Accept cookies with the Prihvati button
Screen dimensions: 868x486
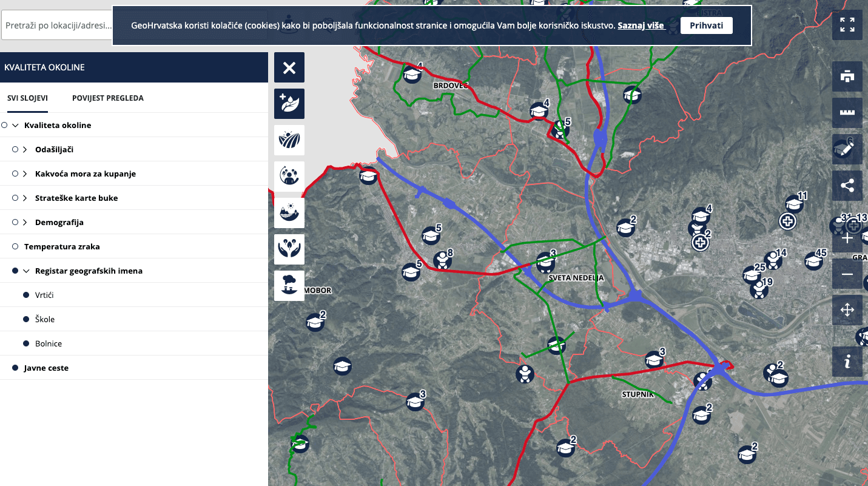point(707,25)
